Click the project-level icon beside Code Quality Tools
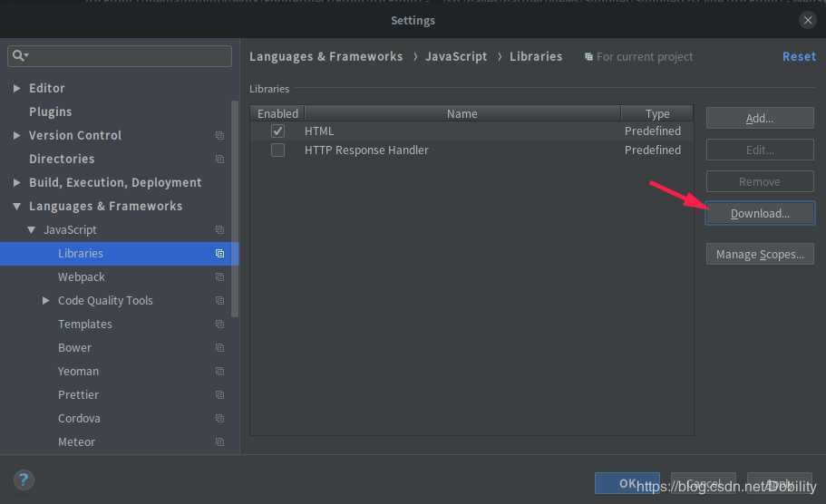Viewport: 826px width, 504px height. (219, 300)
